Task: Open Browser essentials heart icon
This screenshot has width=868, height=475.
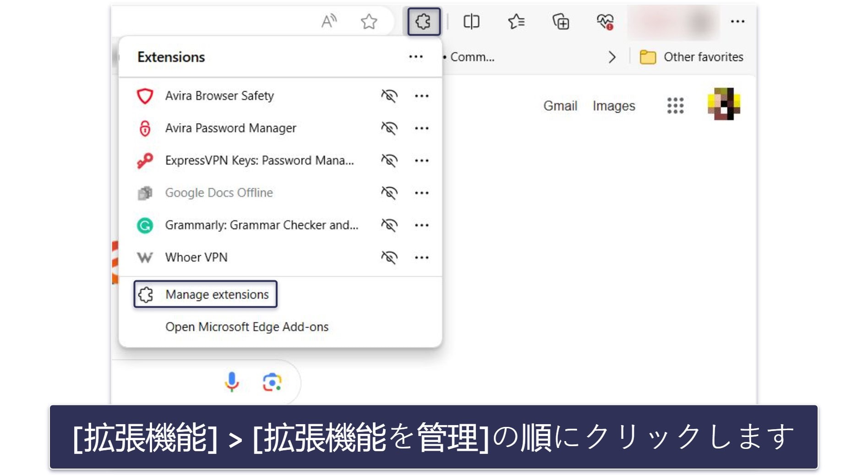Action: (605, 22)
